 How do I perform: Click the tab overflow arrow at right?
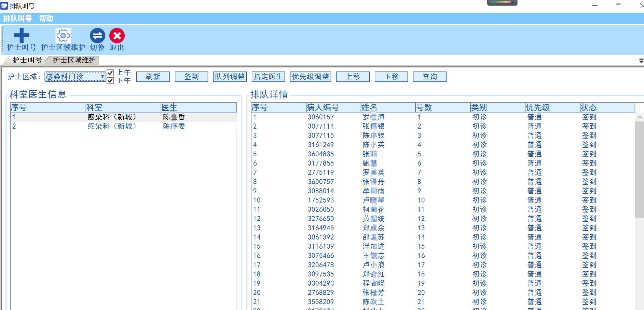point(641,61)
